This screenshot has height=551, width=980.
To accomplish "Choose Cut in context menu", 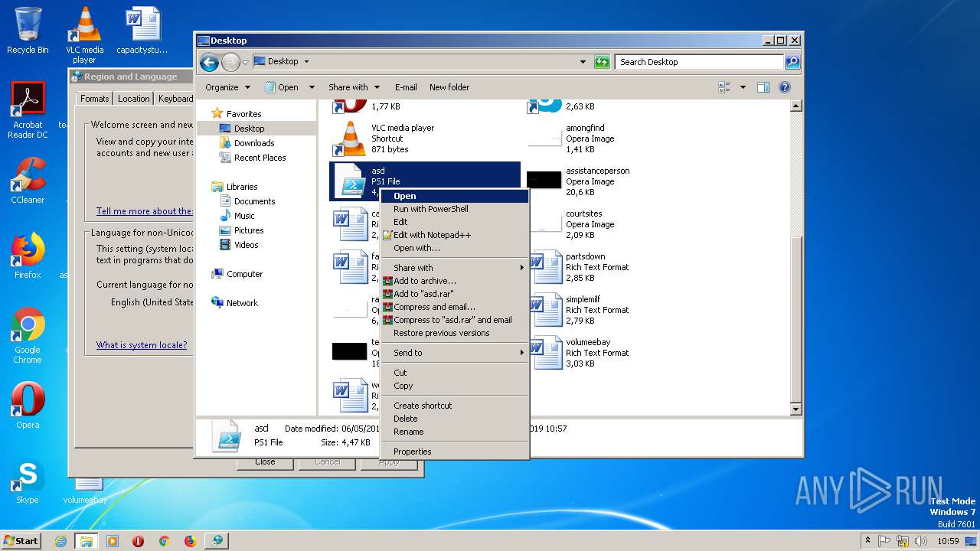I will (455, 373).
